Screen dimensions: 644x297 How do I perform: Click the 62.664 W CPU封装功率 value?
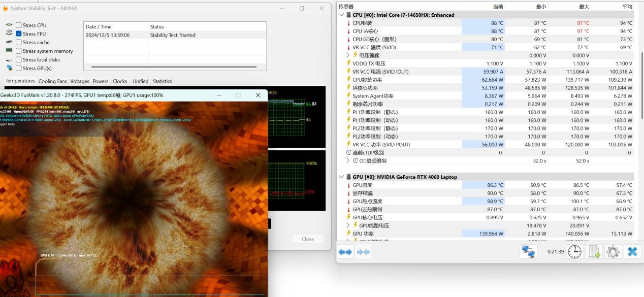[x=493, y=80]
